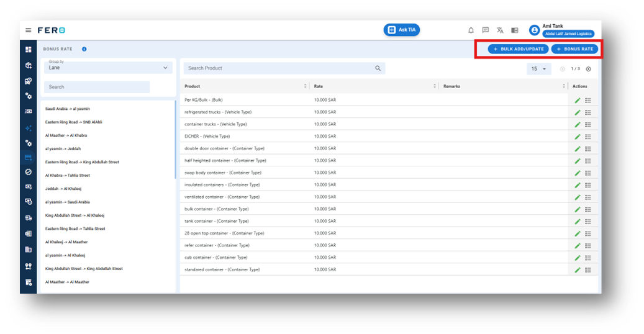
Task: Select lane Eastern Ring Road -> SNB AlAhli
Action: click(x=73, y=122)
